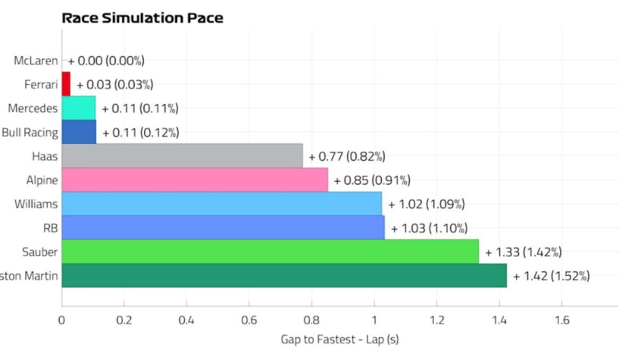Image resolution: width=644 pixels, height=363 pixels.
Task: Click the Haas team label
Action: 43,156
